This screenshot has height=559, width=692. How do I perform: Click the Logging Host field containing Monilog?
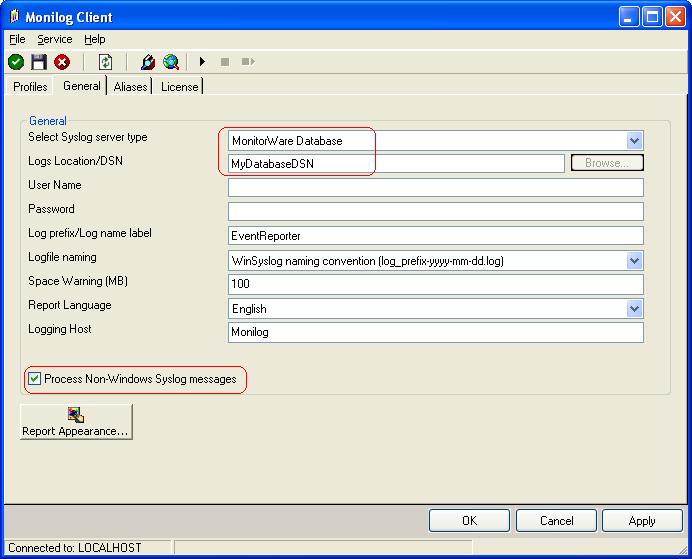(436, 332)
